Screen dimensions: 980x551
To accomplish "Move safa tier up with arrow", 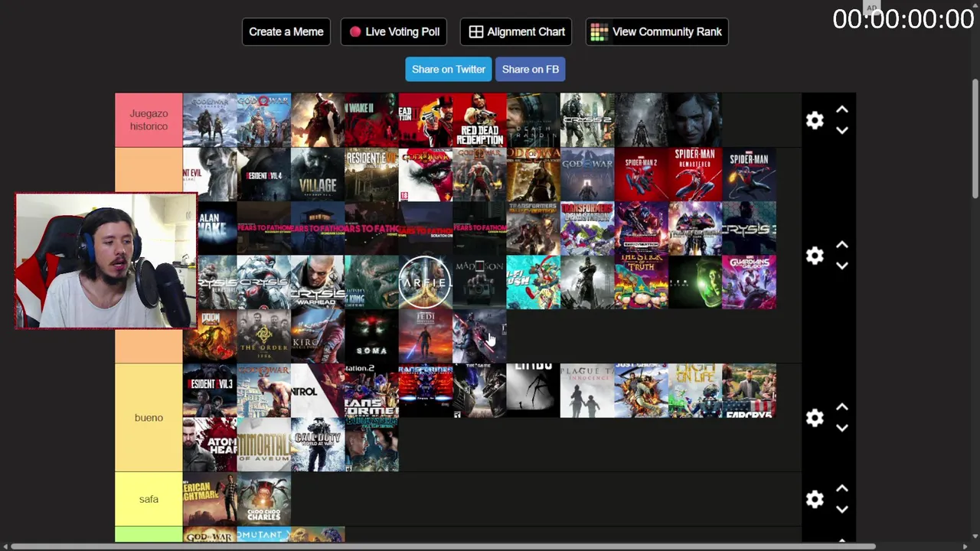I will [842, 488].
